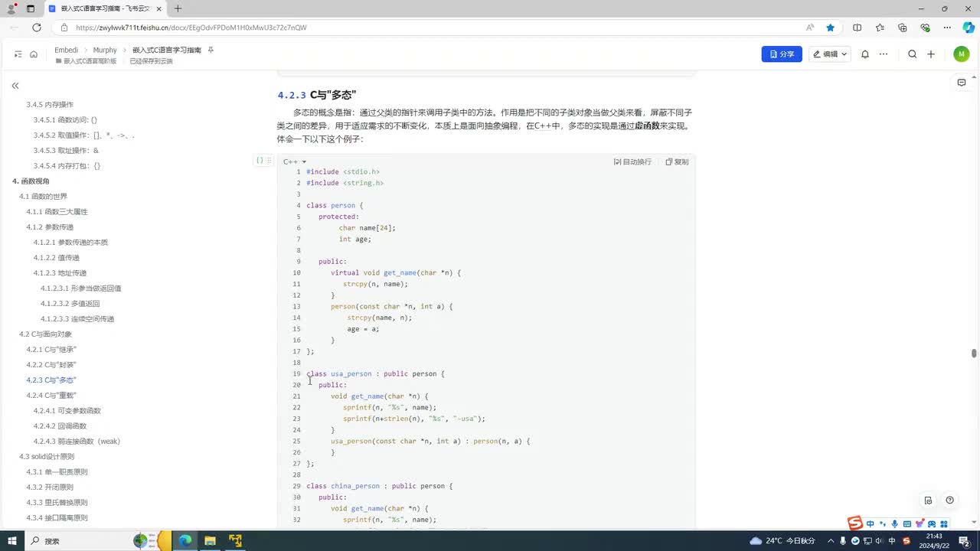Viewport: 980px width, 551px height.
Task: Open browser essentials heart icon
Action: [x=925, y=28]
